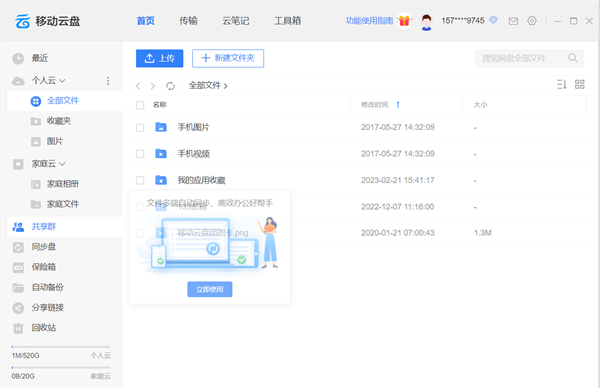Check the box for 手机视频
Viewport: 600px width, 388px height.
click(140, 154)
